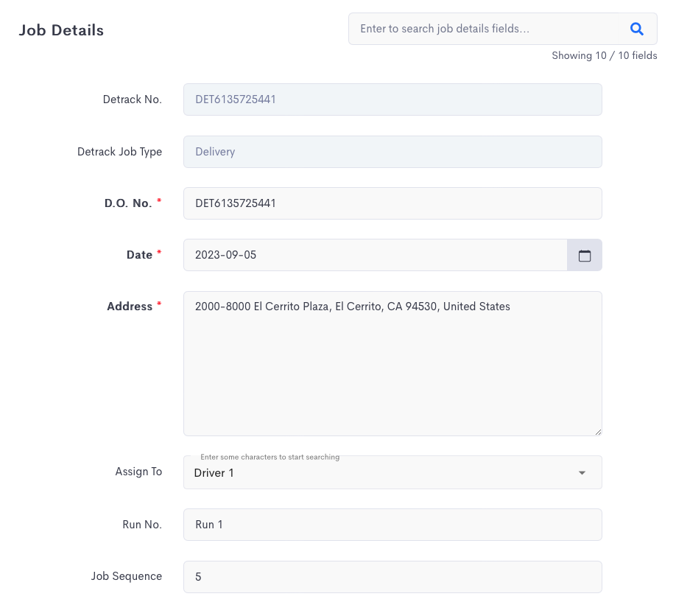676x616 pixels.
Task: Click the D.O. No. label
Action: click(128, 203)
